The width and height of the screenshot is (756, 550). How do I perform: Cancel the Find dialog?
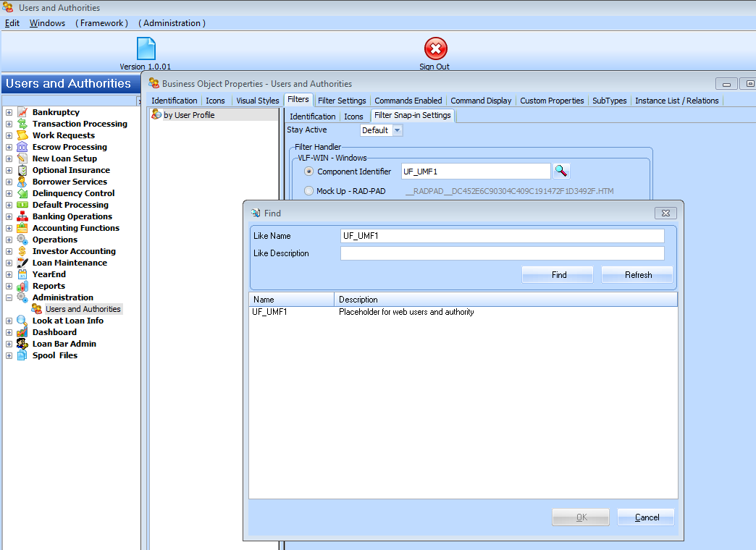[646, 517]
